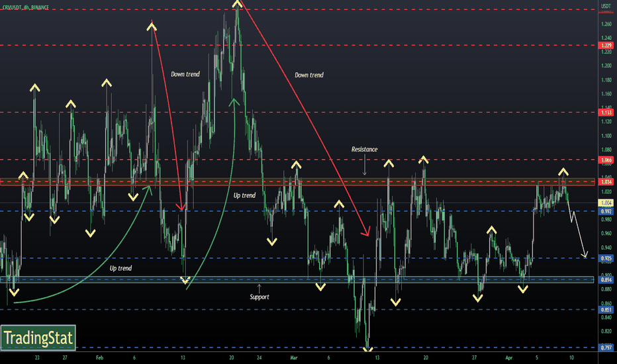Click the 10 date label on time axis
Screen dimensions: 617x364
[x=571, y=357]
